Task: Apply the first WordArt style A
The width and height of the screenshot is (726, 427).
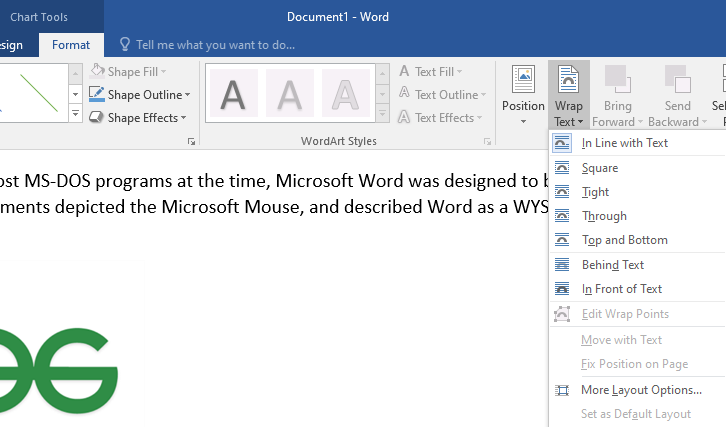Action: click(234, 94)
